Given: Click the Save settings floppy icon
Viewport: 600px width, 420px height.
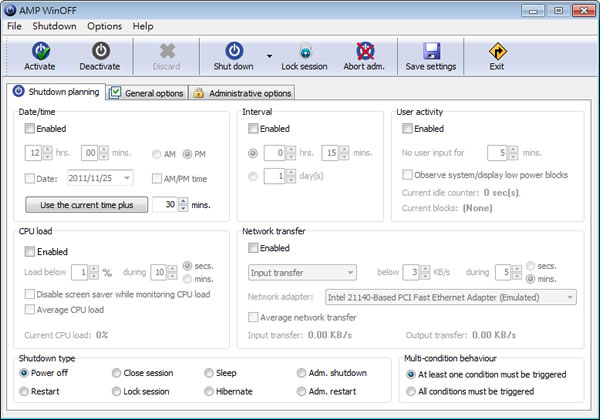Looking at the screenshot, I should [x=431, y=51].
